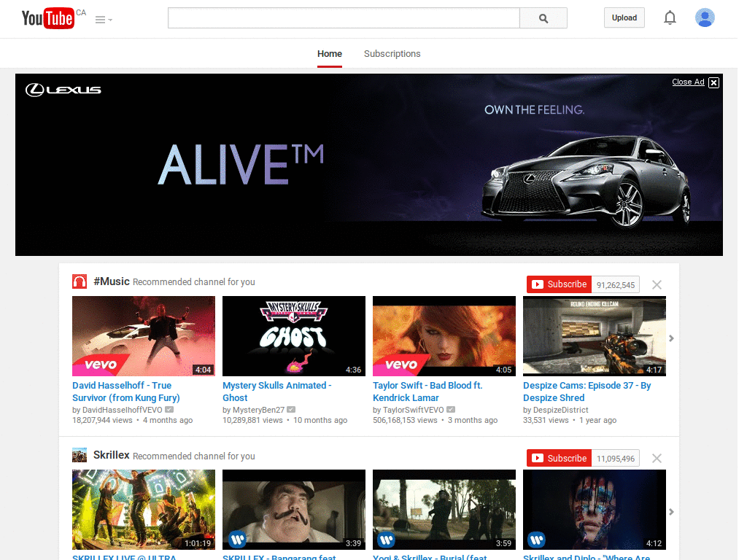Open David Hasselhoff True Survivor thumbnail

144,336
